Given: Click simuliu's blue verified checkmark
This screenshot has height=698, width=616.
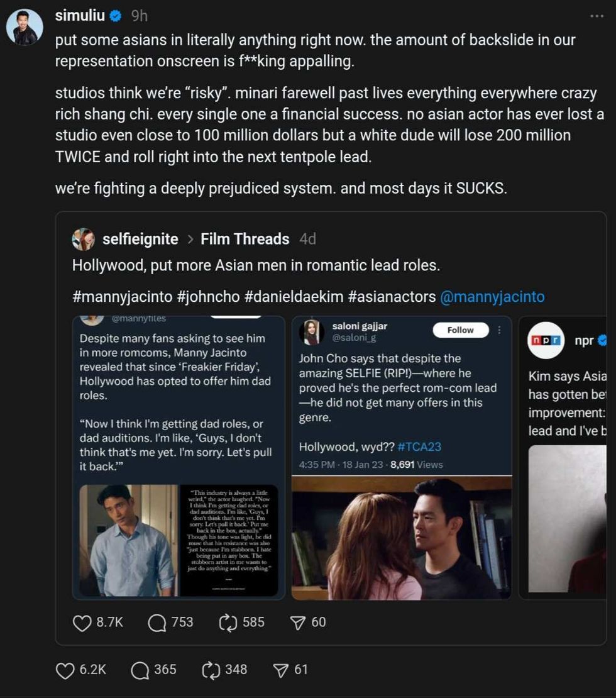Looking at the screenshot, I should [x=115, y=16].
